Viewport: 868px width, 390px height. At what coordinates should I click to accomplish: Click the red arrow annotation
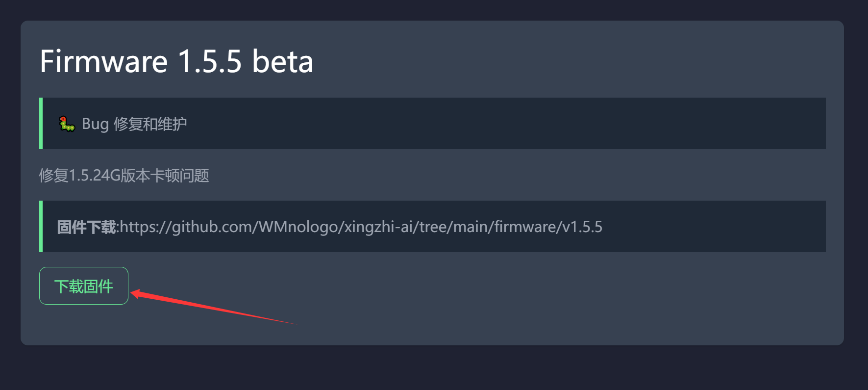[213, 307]
